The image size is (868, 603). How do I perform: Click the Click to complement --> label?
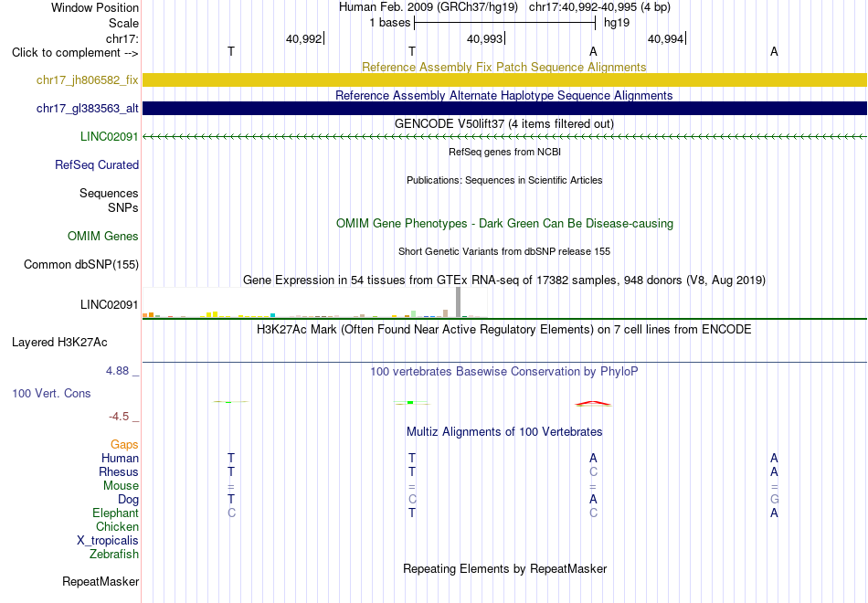[x=75, y=53]
